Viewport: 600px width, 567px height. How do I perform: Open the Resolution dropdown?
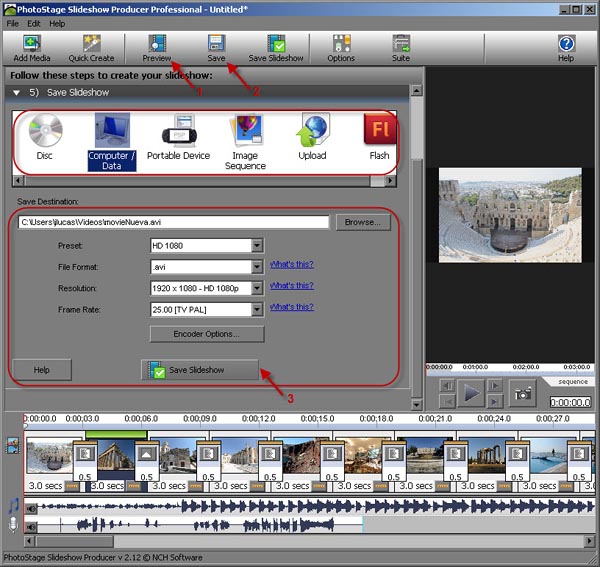[x=257, y=288]
